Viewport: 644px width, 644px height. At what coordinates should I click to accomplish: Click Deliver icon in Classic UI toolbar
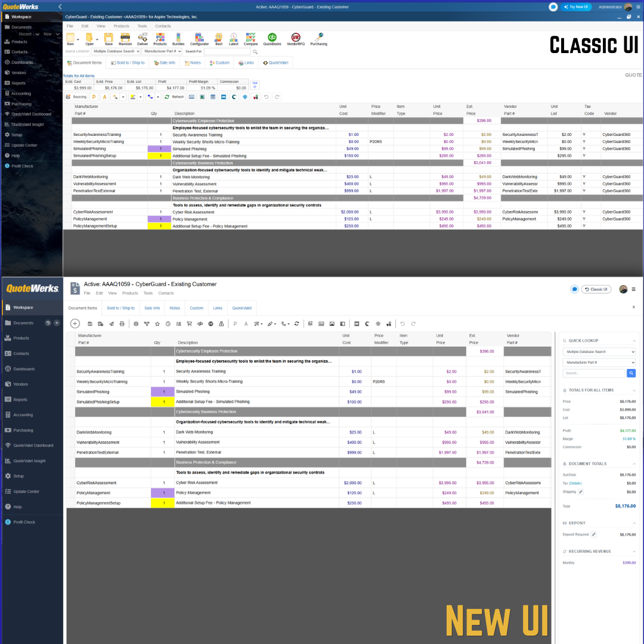pyautogui.click(x=143, y=39)
